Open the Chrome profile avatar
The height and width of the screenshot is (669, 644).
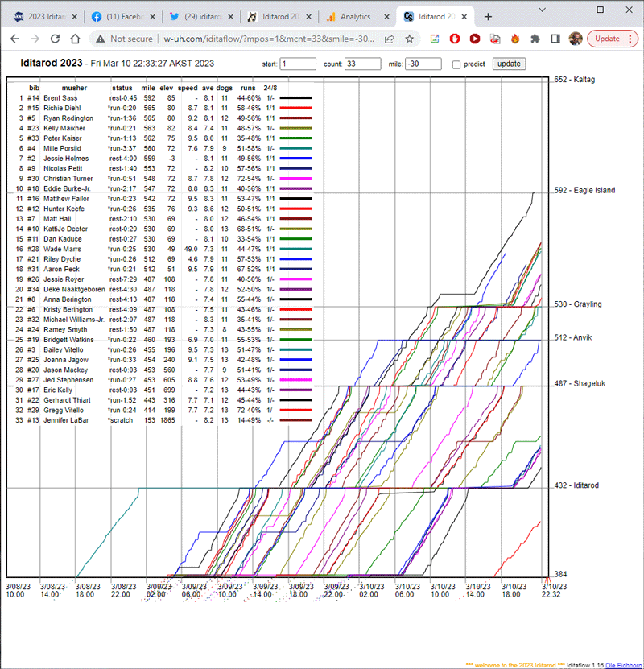click(x=576, y=39)
